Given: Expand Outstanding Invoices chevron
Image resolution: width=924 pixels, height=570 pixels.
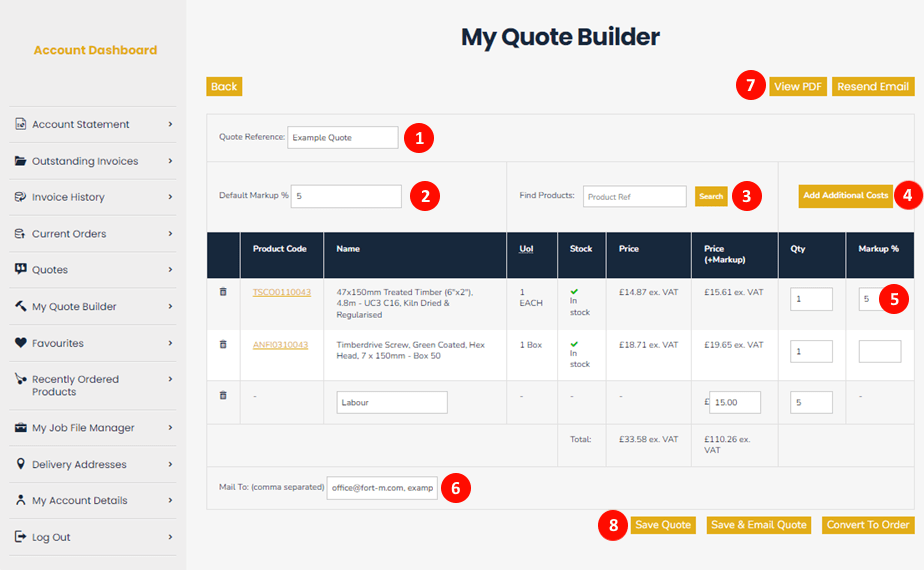Looking at the screenshot, I should click(x=170, y=161).
